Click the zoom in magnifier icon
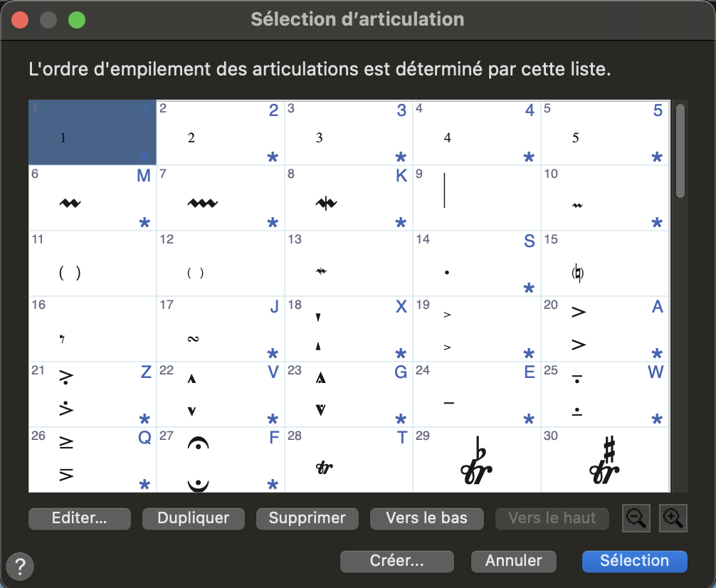Image resolution: width=716 pixels, height=588 pixels. point(673,519)
